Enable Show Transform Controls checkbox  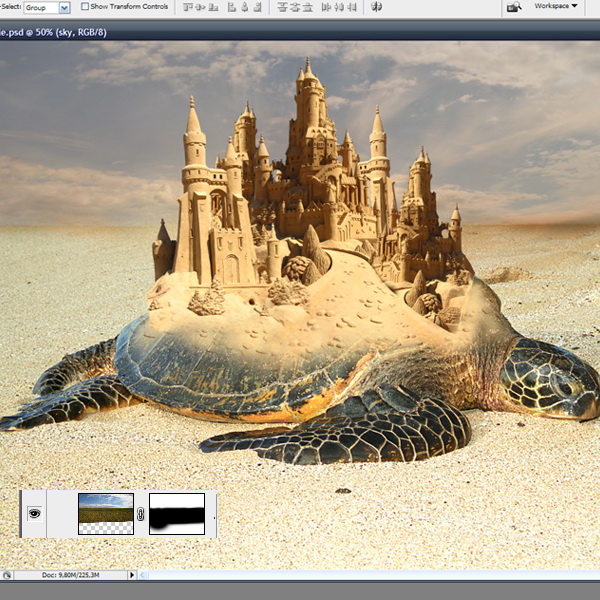(85, 7)
